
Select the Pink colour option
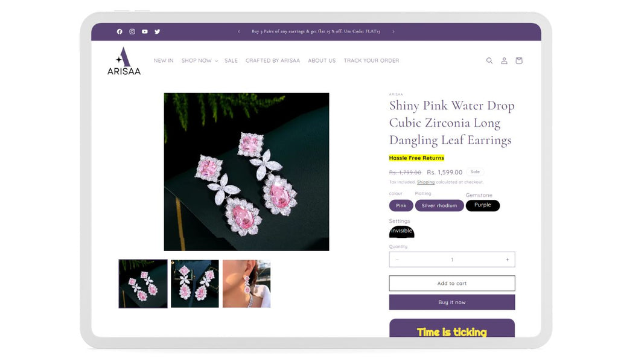(x=401, y=205)
